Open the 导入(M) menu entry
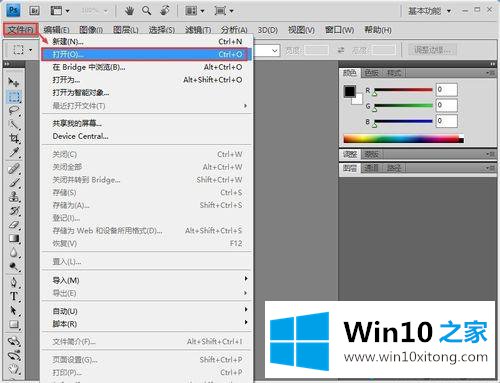The image size is (500, 383). click(146, 280)
